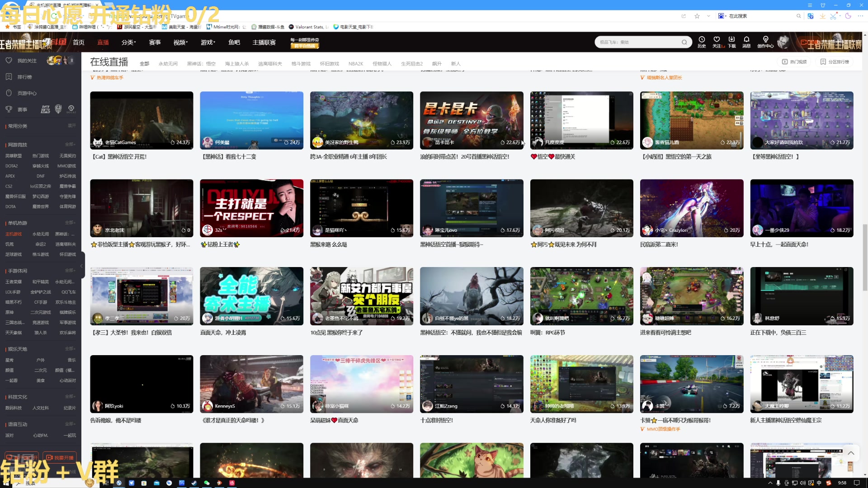Open the 关注 heart icon in header
This screenshot has width=868, height=488.
pyautogui.click(x=717, y=39)
